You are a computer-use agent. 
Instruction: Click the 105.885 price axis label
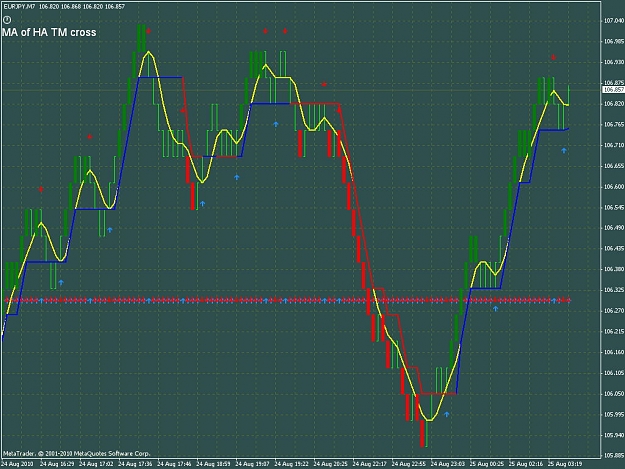pyautogui.click(x=614, y=455)
